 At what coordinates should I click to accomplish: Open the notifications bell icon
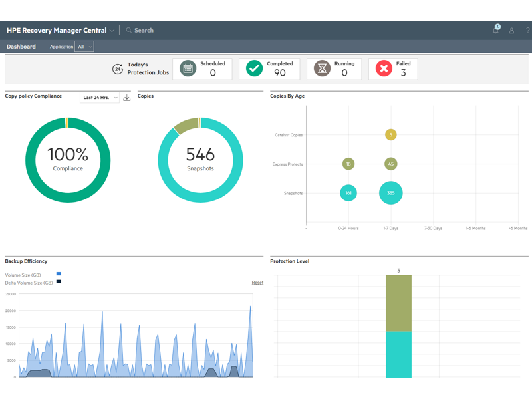pyautogui.click(x=495, y=30)
